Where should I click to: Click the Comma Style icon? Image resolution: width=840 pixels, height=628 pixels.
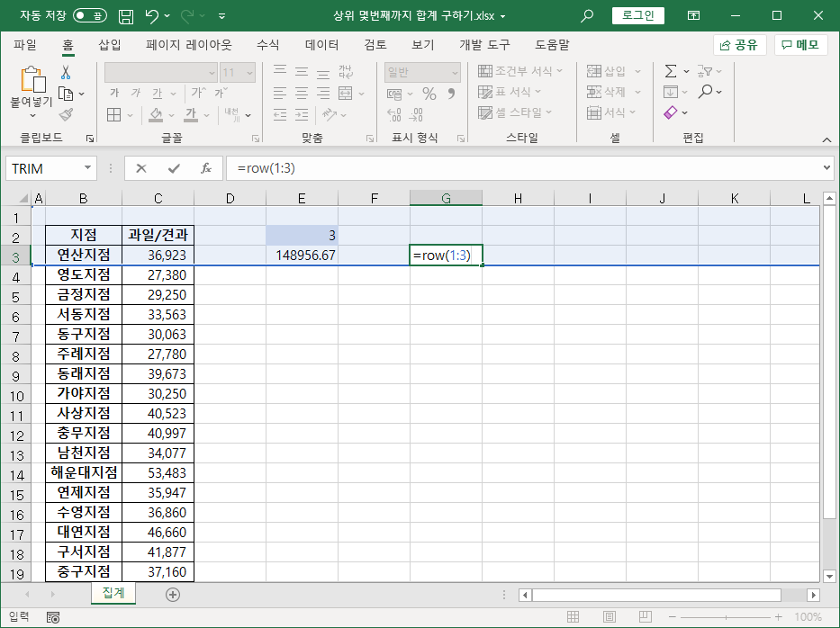452,94
